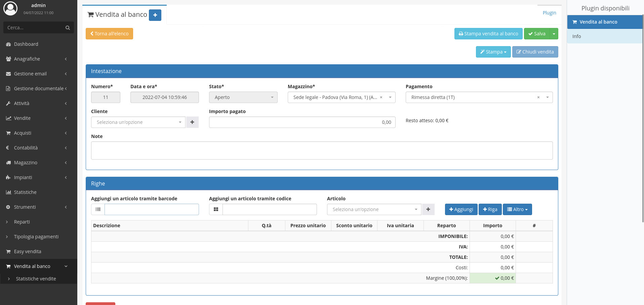Click the admin user avatar icon
The width and height of the screenshot is (644, 305).
pos(10,9)
